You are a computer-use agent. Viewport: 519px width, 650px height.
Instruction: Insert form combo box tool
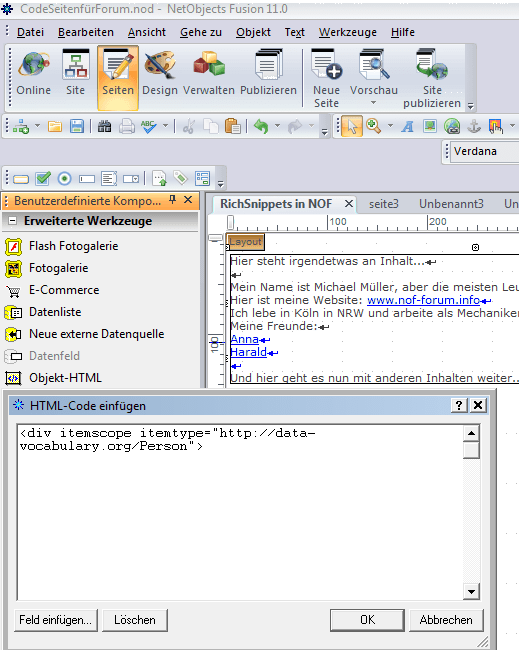point(131,179)
